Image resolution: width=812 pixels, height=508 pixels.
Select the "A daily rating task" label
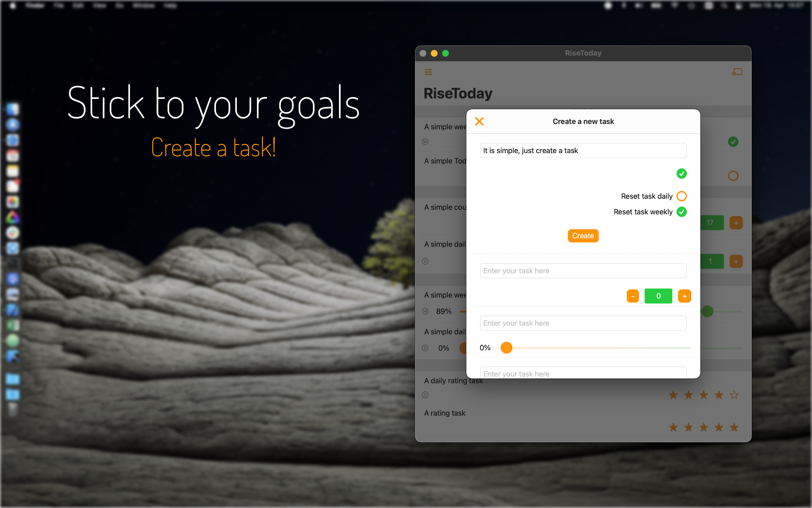453,381
